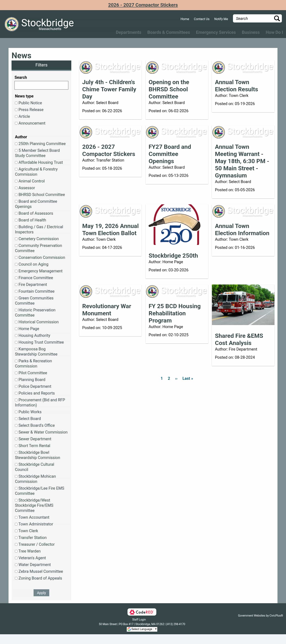
Task: Open Annual Town Meeting Warrant article
Action: click(242, 161)
